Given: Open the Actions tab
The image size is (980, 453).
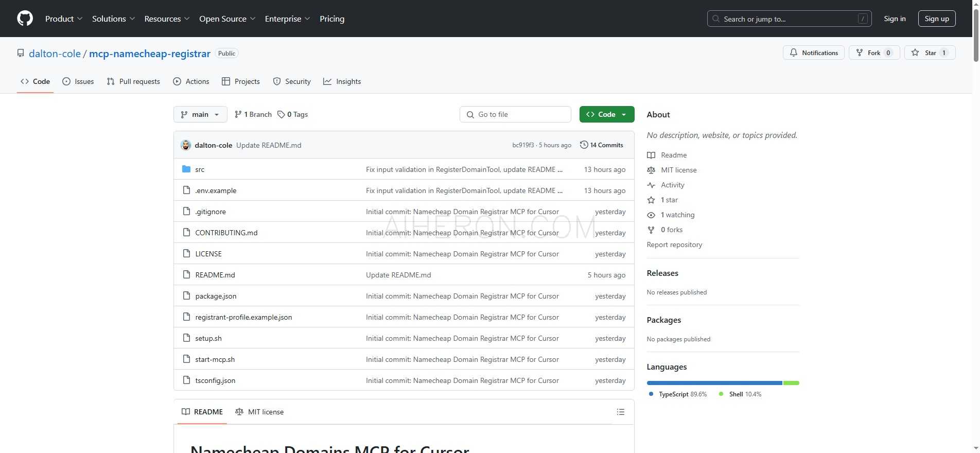Looking at the screenshot, I should pyautogui.click(x=191, y=81).
